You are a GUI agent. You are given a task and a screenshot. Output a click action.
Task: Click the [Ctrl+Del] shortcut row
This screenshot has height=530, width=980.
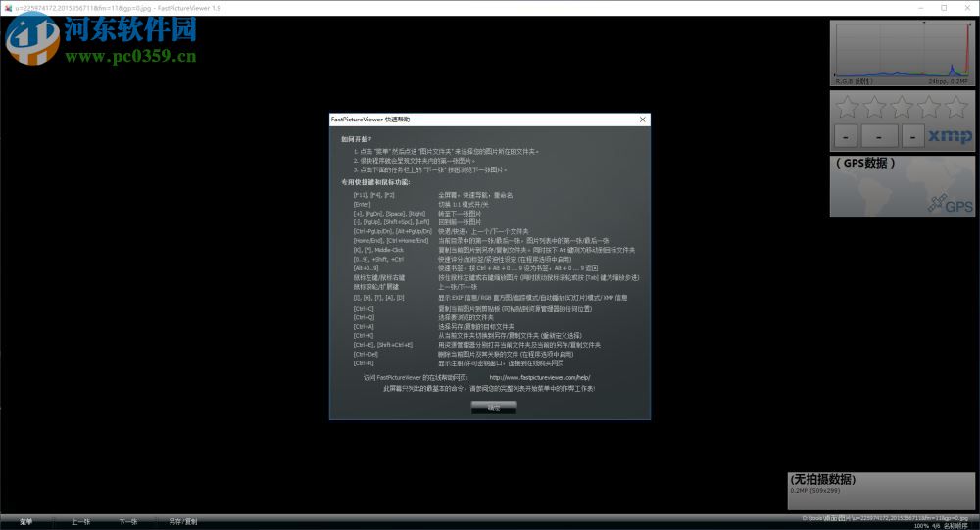click(464, 354)
